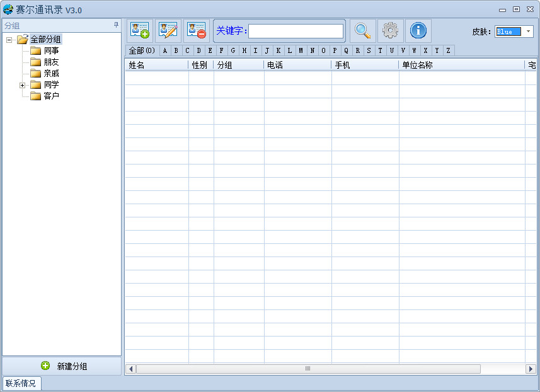Filter contacts by letter C
This screenshot has width=540, height=392.
[x=188, y=50]
